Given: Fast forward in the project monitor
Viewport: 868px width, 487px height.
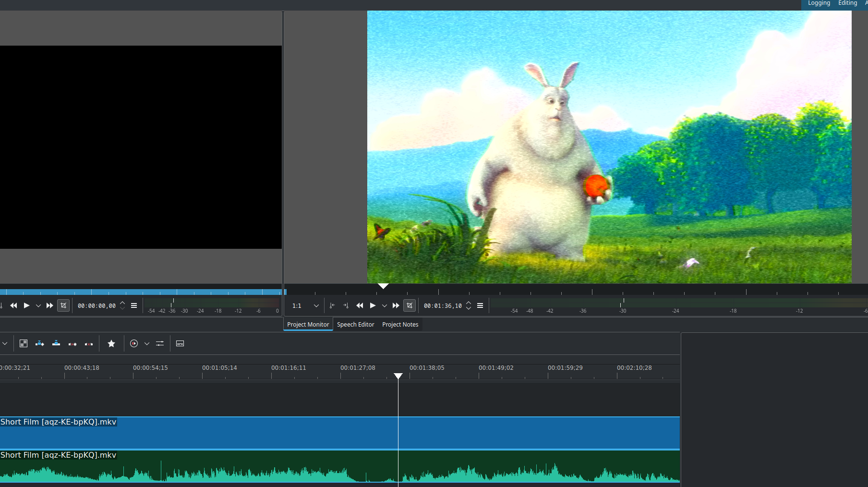Looking at the screenshot, I should point(396,305).
